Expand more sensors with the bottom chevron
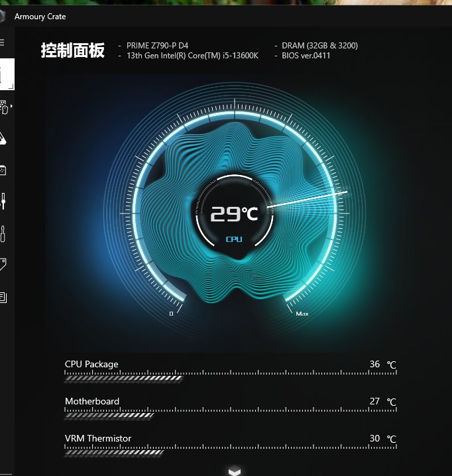Image resolution: width=452 pixels, height=476 pixels. tap(235, 471)
